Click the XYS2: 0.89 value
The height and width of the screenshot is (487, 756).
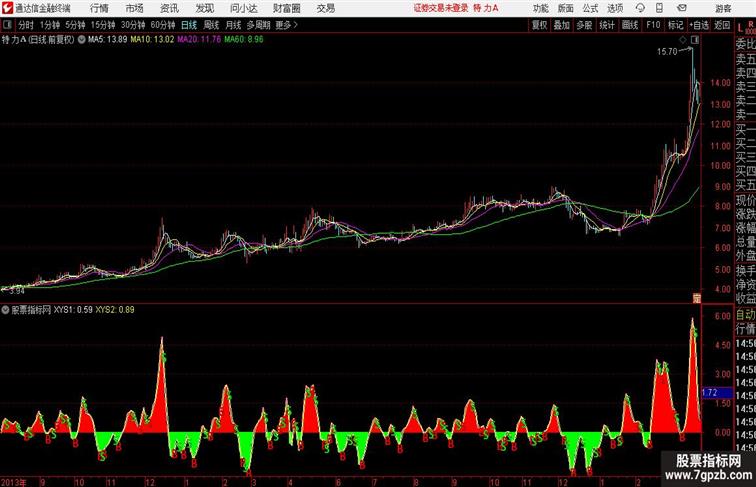click(115, 310)
